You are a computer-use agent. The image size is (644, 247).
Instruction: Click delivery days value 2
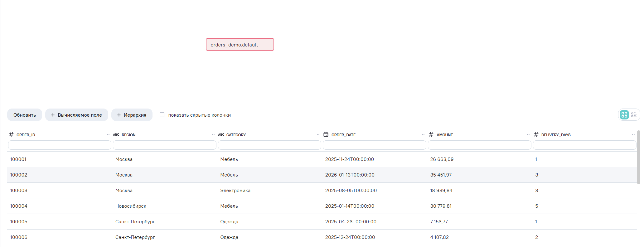pyautogui.click(x=536, y=237)
